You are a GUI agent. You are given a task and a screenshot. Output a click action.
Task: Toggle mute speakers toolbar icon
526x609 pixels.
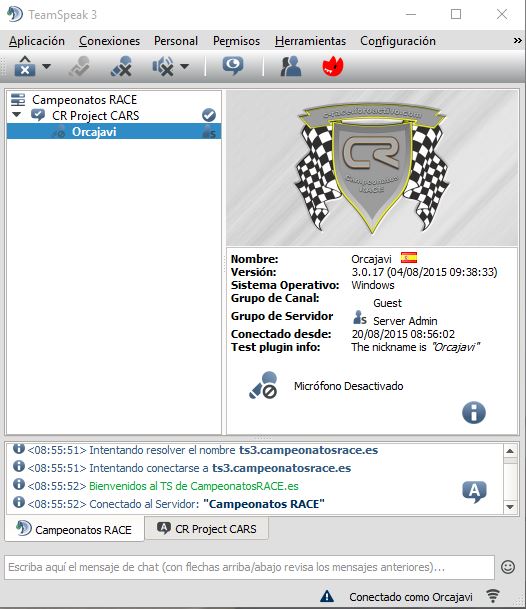click(163, 66)
